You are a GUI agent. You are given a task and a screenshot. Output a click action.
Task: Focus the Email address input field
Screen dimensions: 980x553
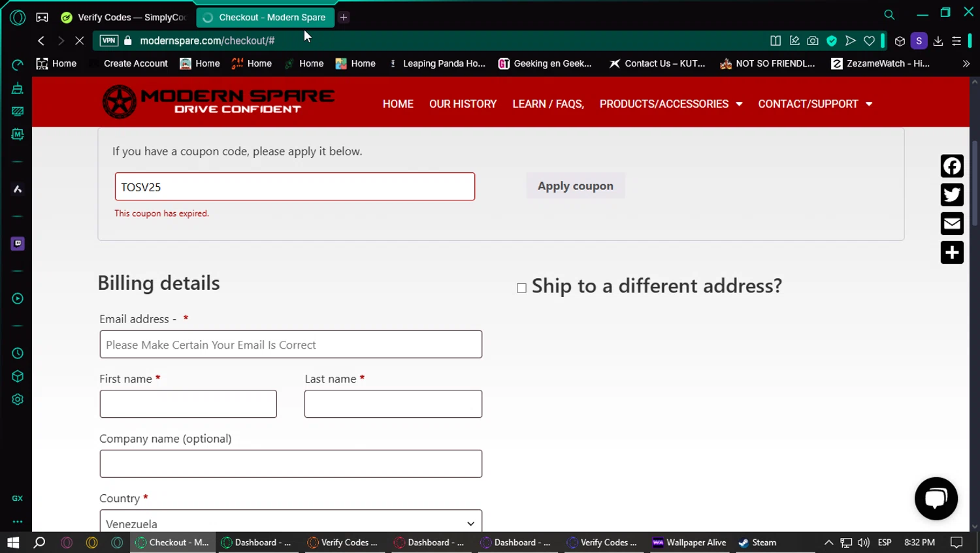[x=291, y=344]
